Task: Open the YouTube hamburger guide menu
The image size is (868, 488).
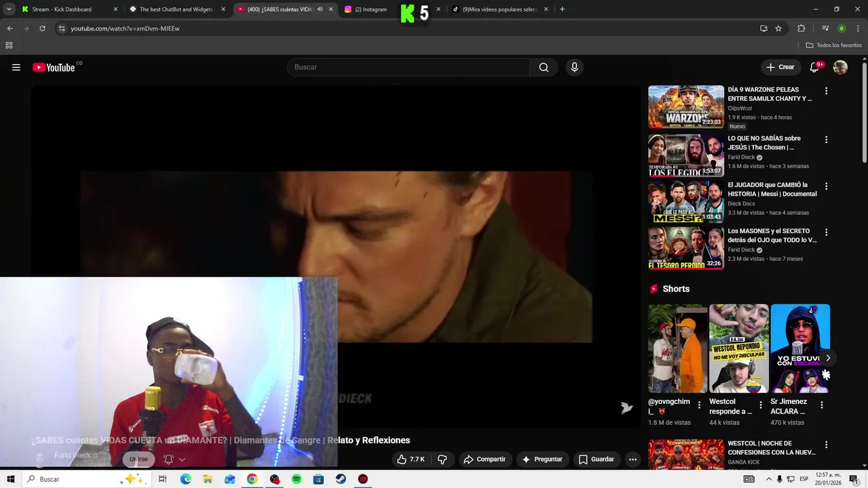Action: coord(16,67)
